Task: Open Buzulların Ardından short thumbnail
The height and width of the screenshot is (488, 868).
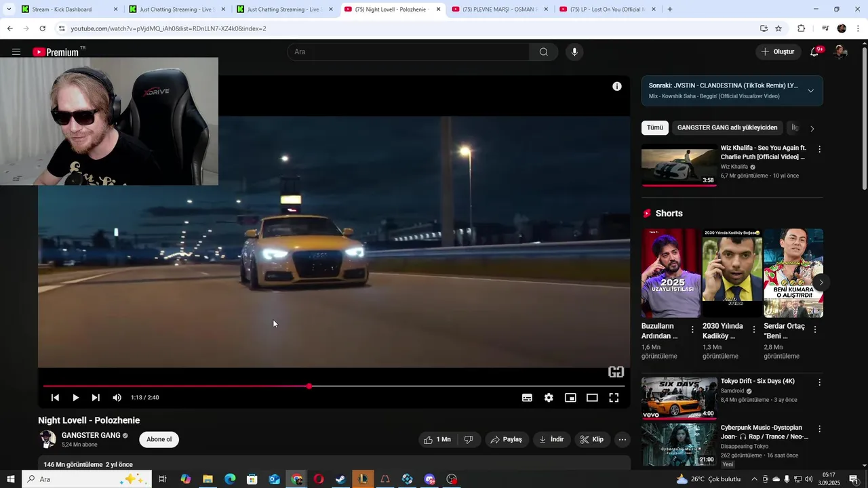Action: tap(671, 272)
